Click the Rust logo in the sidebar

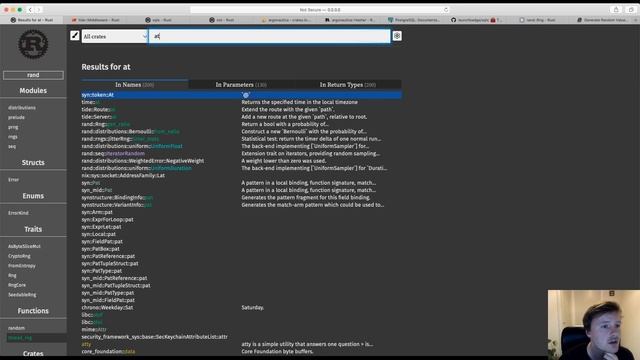33,44
